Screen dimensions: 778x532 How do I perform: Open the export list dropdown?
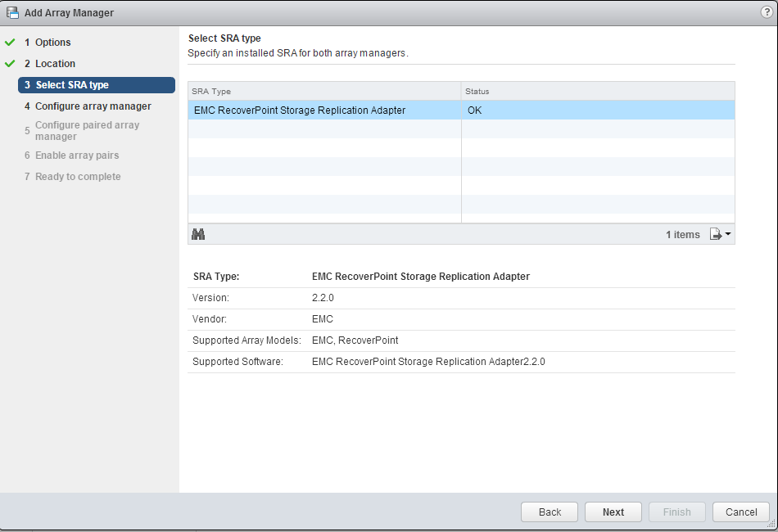click(x=720, y=235)
